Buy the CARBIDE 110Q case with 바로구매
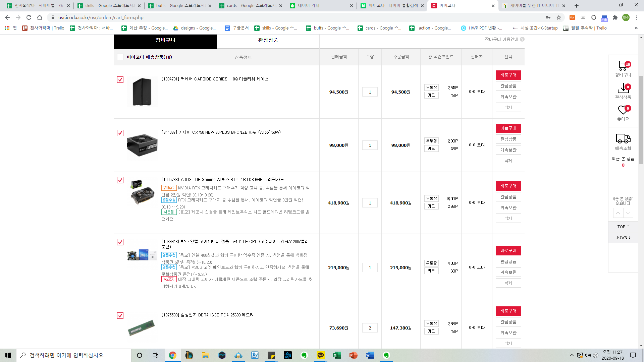The height and width of the screenshot is (362, 644). (x=508, y=75)
